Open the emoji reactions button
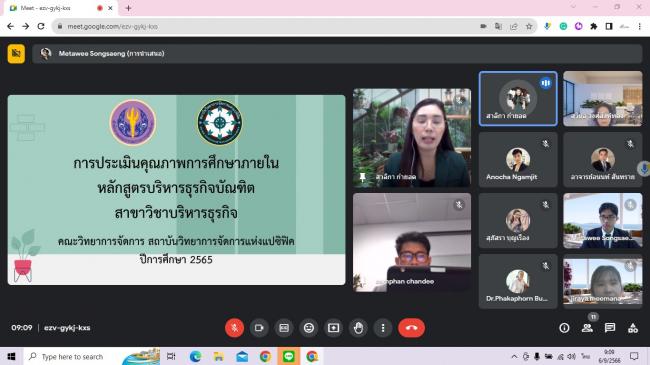The width and height of the screenshot is (650, 365). [309, 328]
